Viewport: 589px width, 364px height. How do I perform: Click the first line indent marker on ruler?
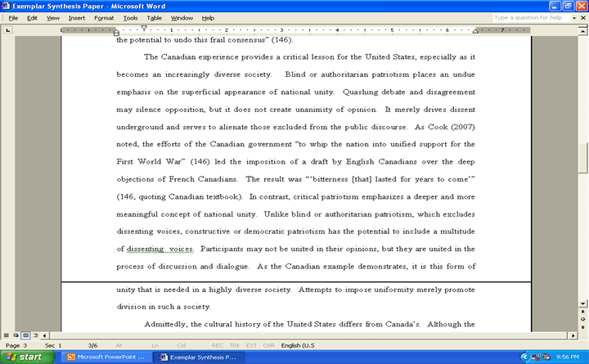tap(144, 28)
